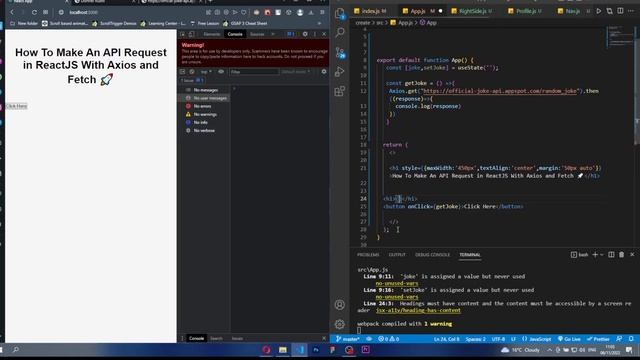Open Manage gear icon in VS Code activity bar
Viewport: 640px width, 360px height.
(340, 324)
